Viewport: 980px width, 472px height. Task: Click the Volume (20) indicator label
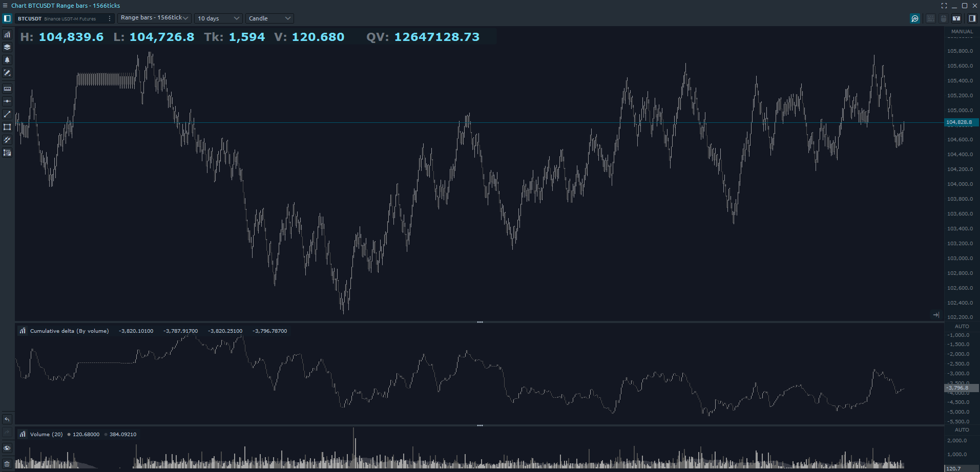click(46, 435)
